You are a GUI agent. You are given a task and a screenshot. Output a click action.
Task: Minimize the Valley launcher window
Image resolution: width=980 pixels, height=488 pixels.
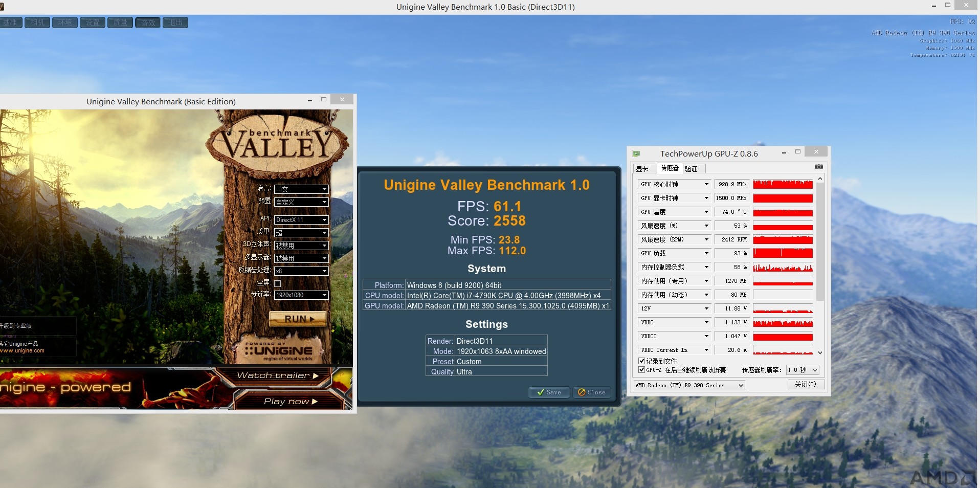(x=310, y=100)
